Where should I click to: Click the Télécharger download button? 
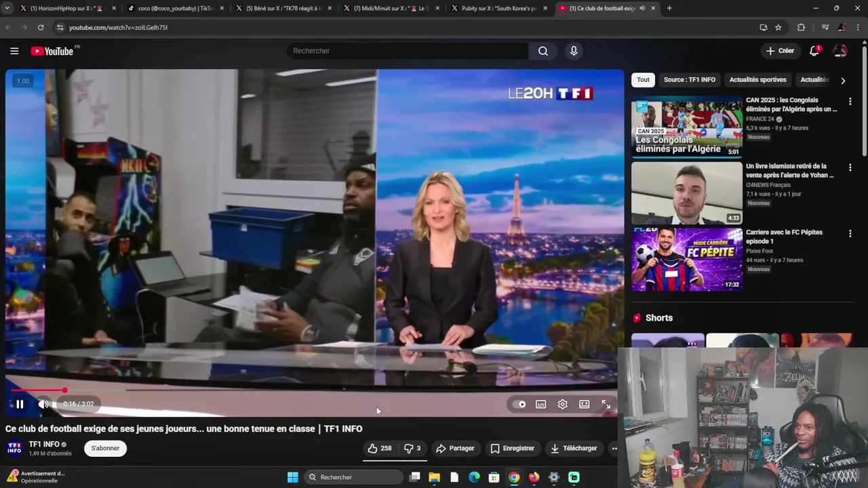point(574,448)
